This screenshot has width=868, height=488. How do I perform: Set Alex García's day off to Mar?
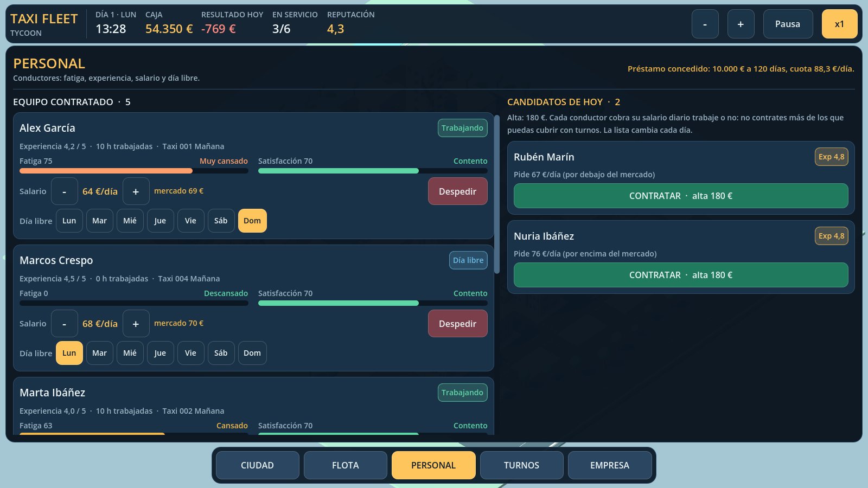(x=99, y=221)
